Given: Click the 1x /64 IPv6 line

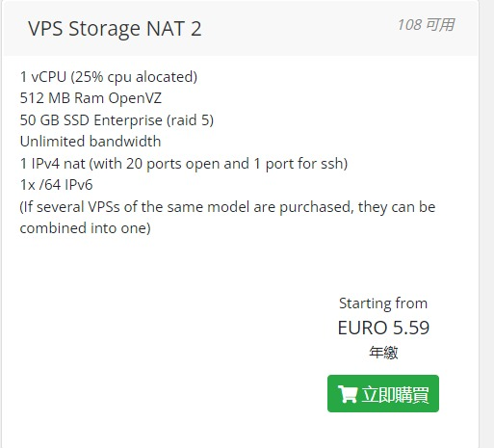Looking at the screenshot, I should click(x=56, y=185).
